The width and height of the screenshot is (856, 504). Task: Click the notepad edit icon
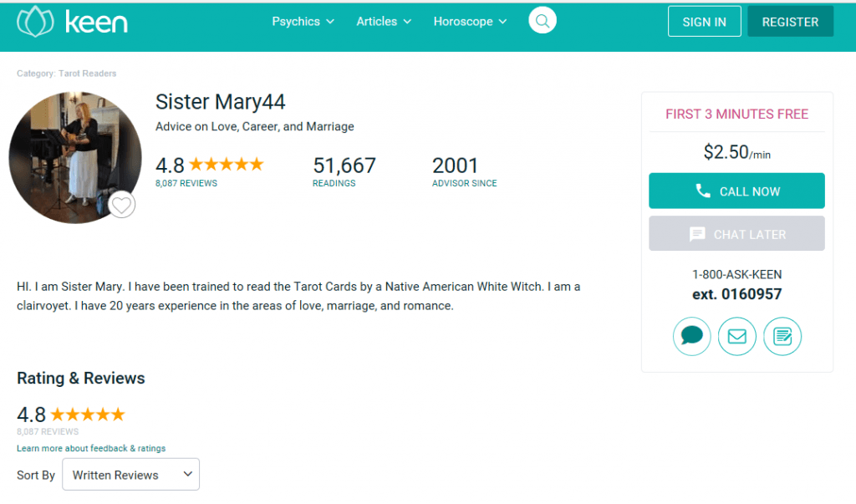[782, 336]
